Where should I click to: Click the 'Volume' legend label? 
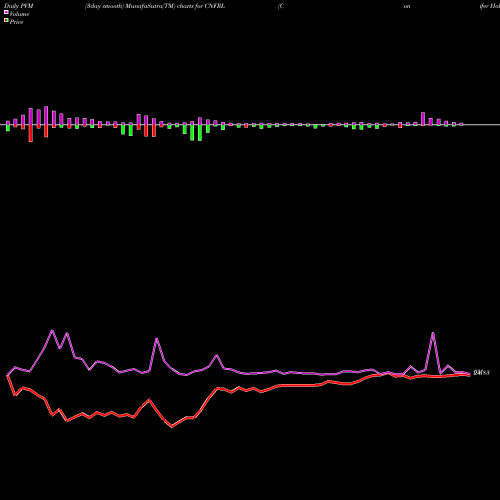coord(19,14)
